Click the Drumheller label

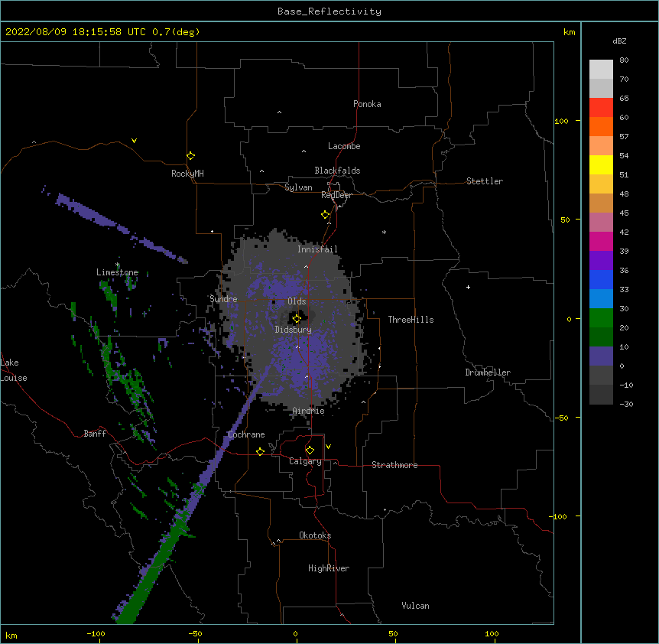tap(488, 372)
